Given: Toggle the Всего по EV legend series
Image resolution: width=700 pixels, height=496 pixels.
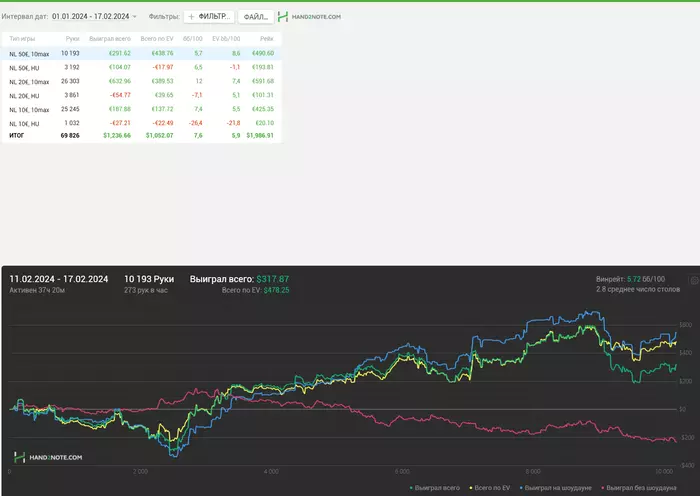Looking at the screenshot, I should pos(490,488).
